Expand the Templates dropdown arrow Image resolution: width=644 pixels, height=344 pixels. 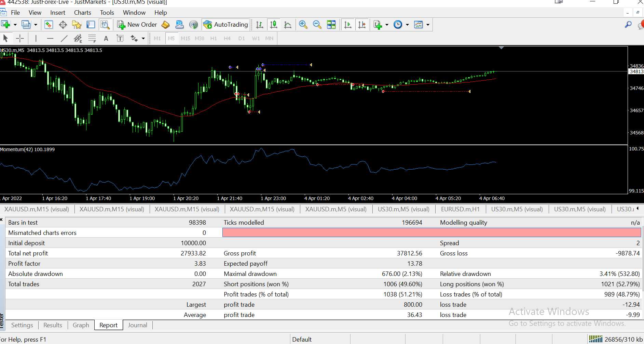pos(428,25)
